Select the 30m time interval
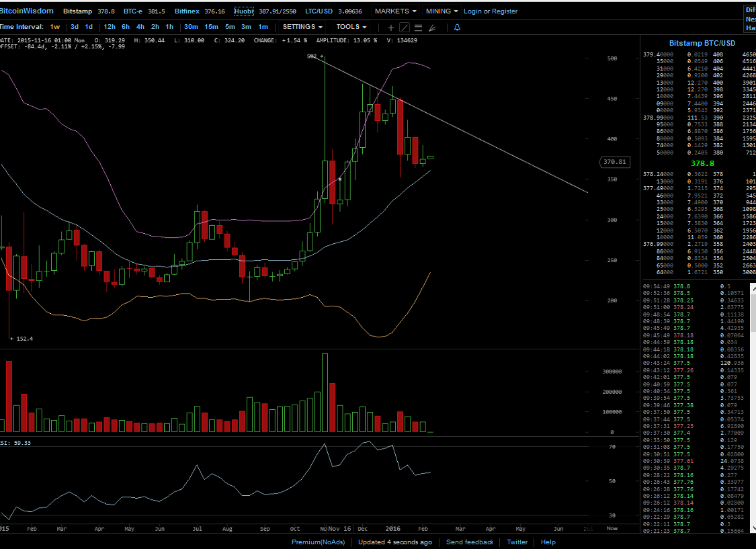The height and width of the screenshot is (549, 756). pos(191,27)
